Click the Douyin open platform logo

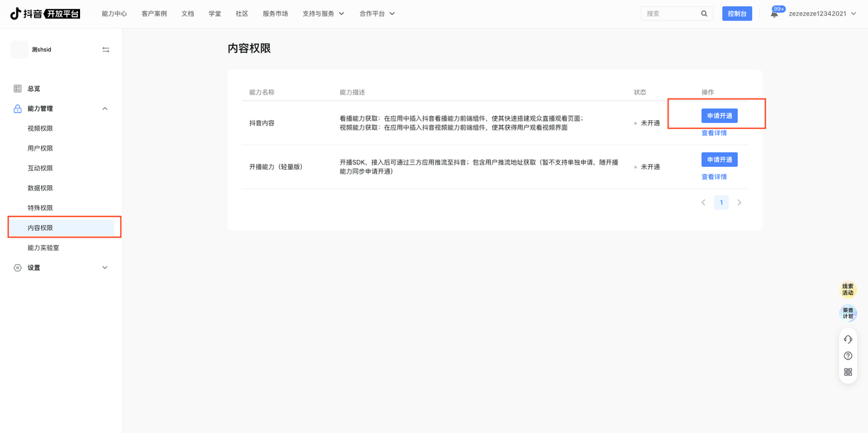(x=45, y=14)
